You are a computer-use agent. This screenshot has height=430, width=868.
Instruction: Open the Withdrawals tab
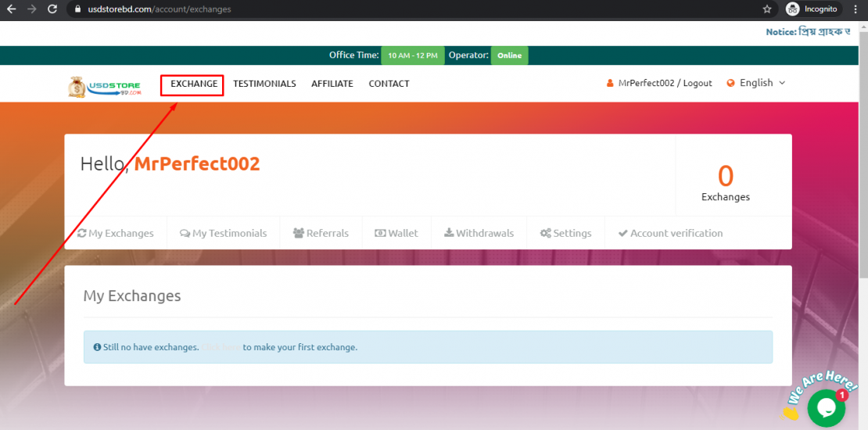pos(479,233)
